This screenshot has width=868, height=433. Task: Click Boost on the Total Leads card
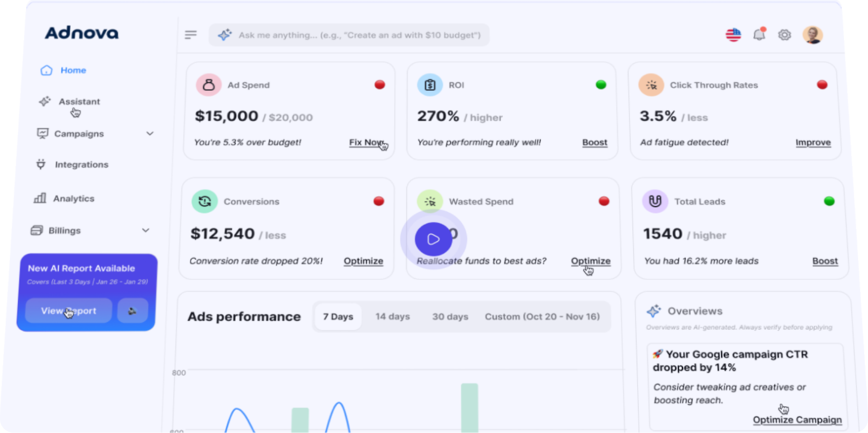pos(825,261)
